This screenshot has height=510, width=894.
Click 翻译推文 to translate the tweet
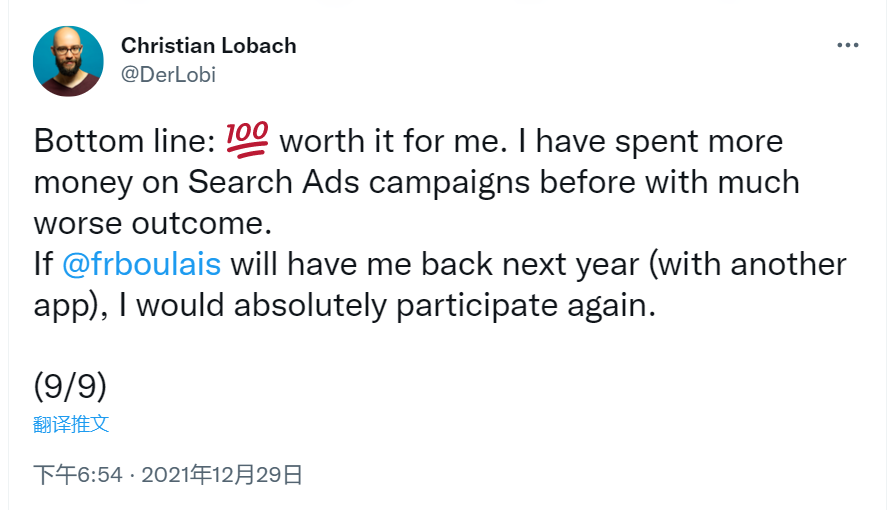click(71, 424)
